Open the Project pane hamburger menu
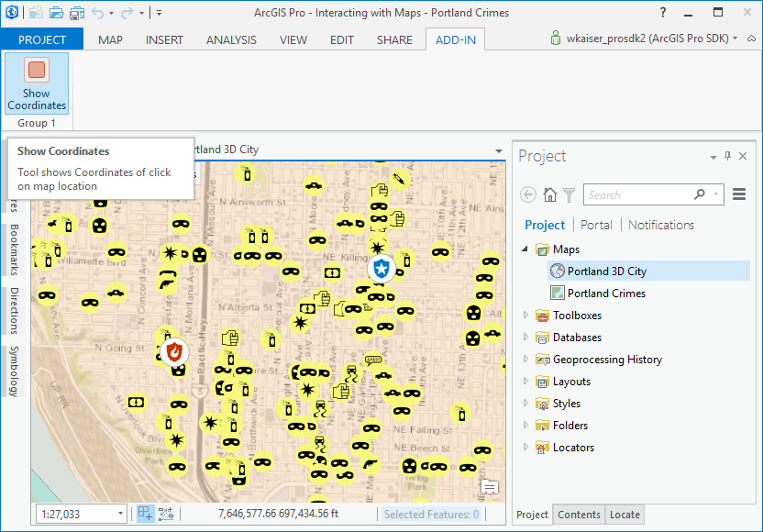Viewport: 763px width, 532px height. coord(739,194)
